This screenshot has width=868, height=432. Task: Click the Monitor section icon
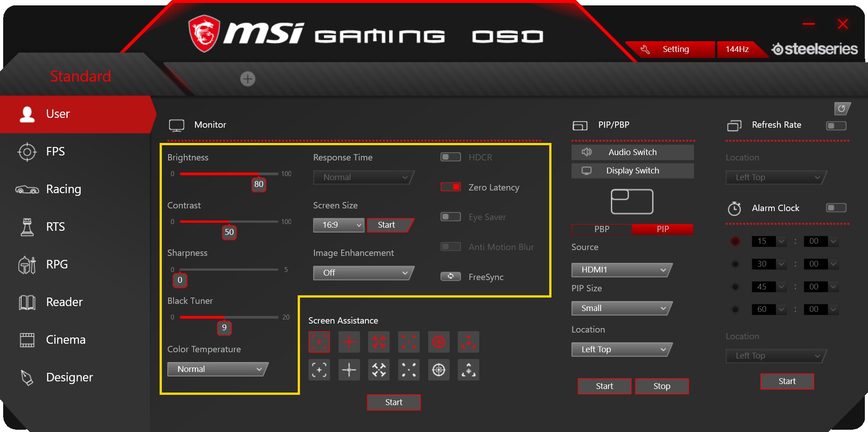coord(177,125)
